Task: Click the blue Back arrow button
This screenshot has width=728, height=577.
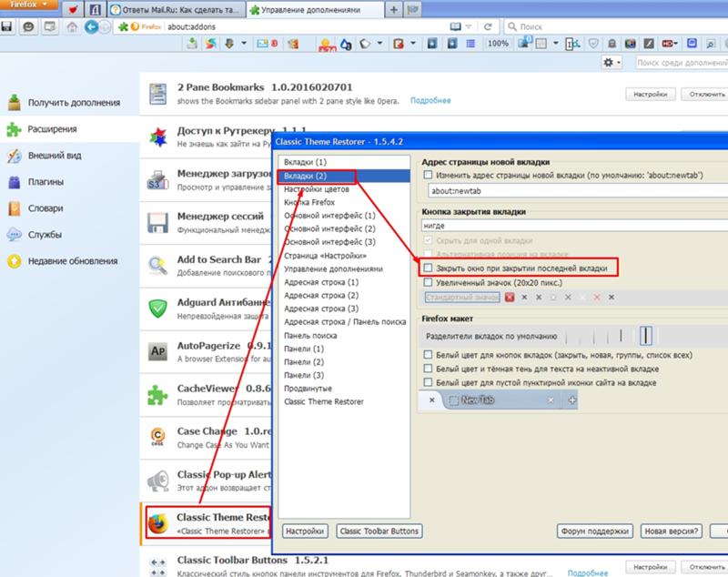Action: pos(92,27)
